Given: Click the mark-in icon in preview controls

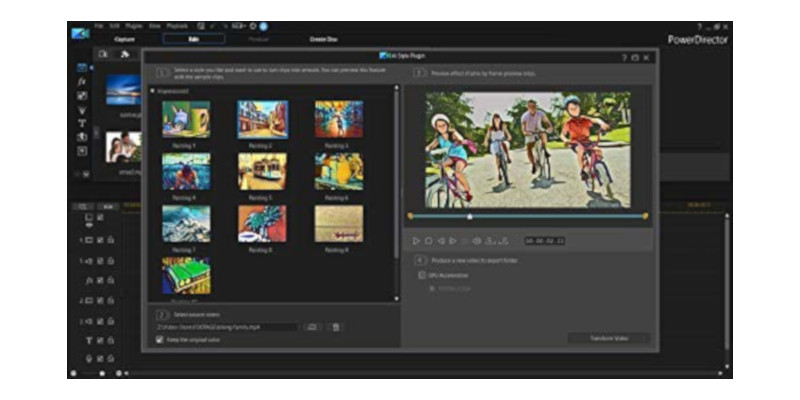Looking at the screenshot, I should (x=490, y=241).
